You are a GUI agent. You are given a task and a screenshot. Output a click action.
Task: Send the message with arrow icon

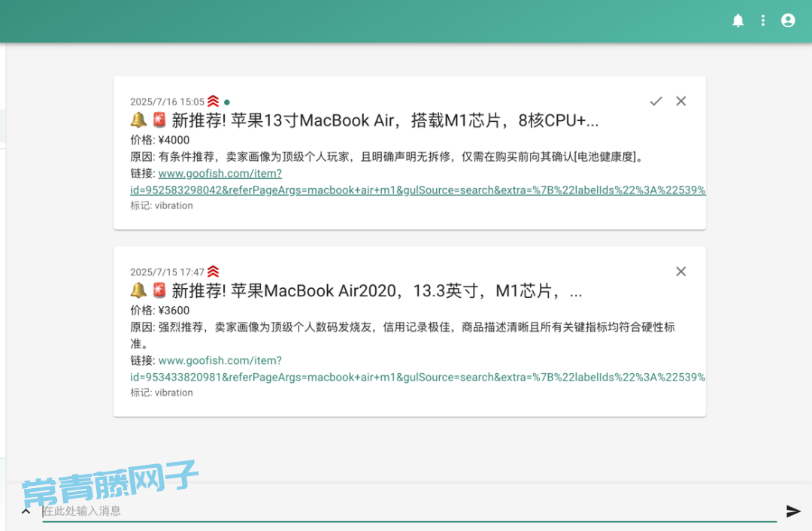[793, 511]
